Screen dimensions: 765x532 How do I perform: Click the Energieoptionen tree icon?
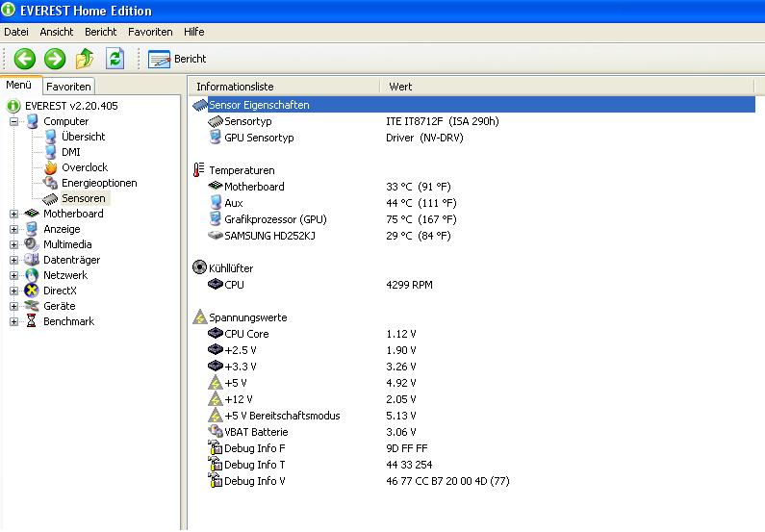click(x=51, y=183)
